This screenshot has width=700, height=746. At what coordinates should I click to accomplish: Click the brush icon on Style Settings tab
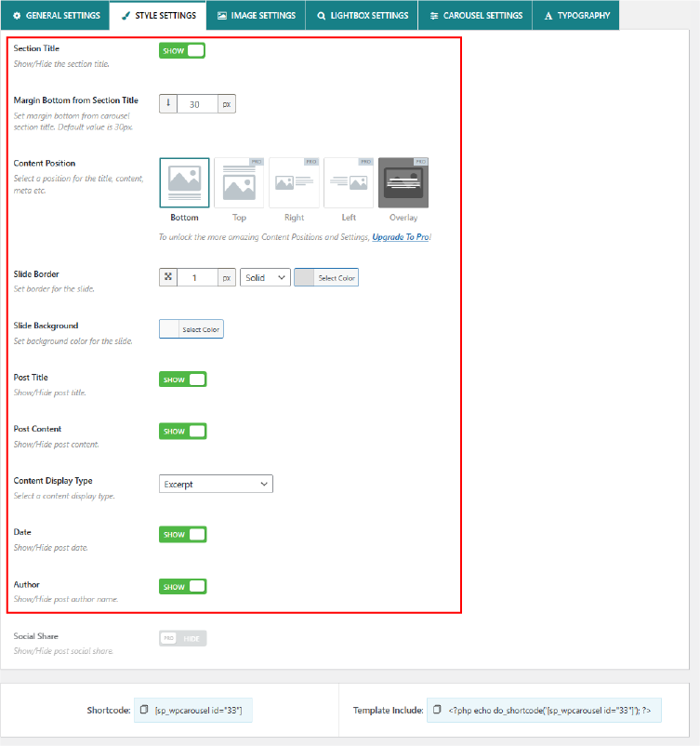[125, 16]
